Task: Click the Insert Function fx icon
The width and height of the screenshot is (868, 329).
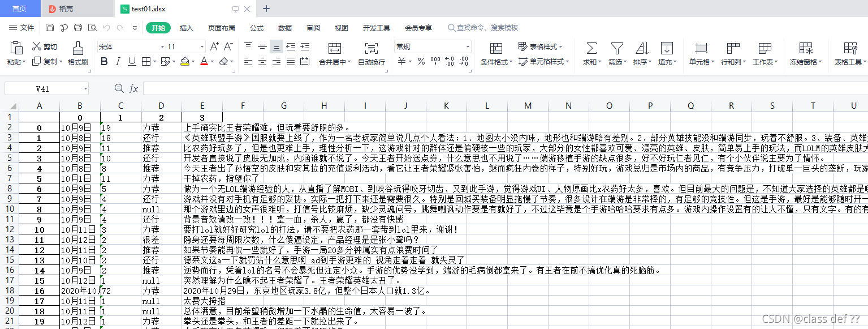Action: click(x=134, y=88)
